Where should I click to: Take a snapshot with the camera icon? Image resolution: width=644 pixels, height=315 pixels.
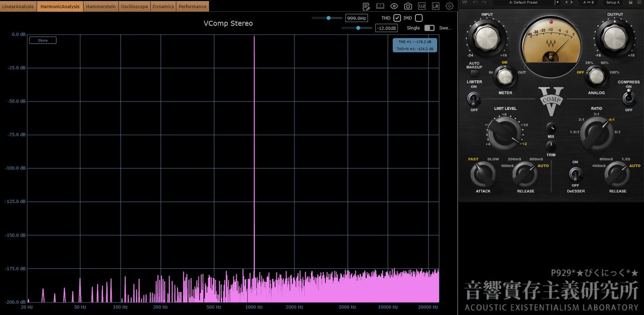tap(408, 6)
